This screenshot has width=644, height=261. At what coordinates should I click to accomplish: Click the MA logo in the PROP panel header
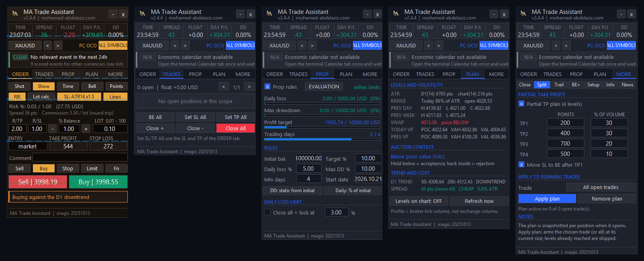click(269, 14)
